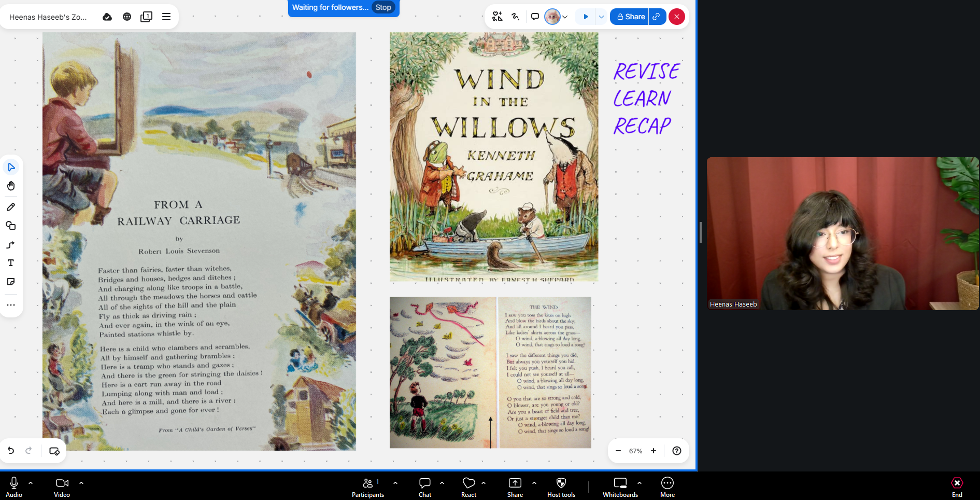980x500 pixels.
Task: Open the Chat panel
Action: pos(425,487)
